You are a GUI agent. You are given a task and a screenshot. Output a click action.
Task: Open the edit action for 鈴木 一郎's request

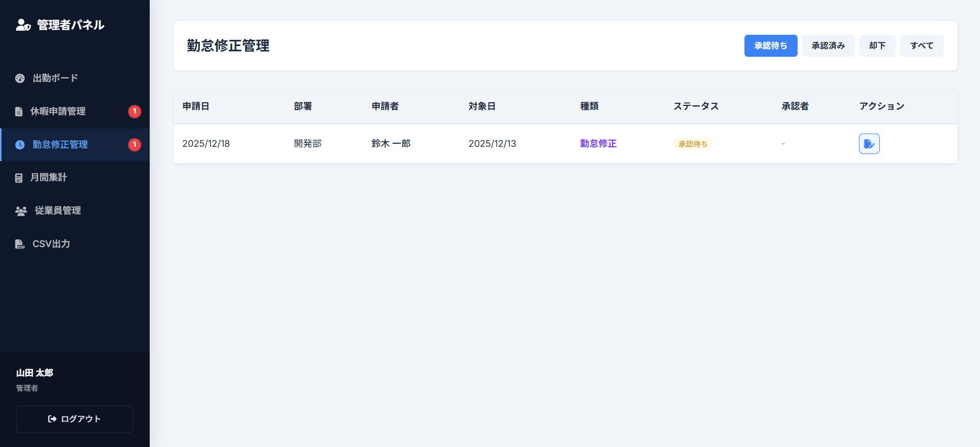click(x=869, y=144)
